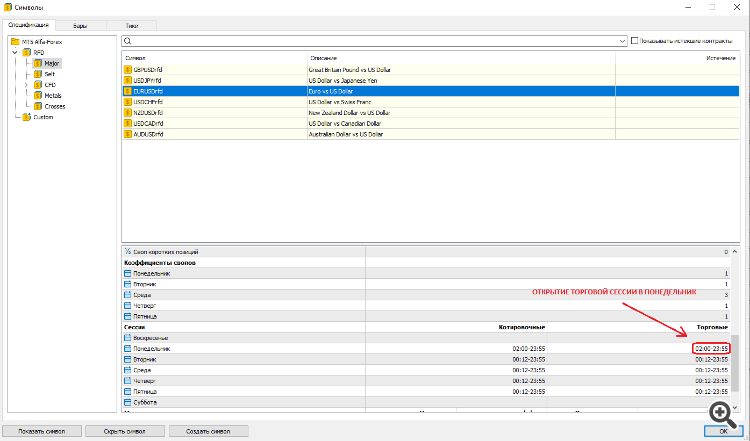Click the USDCADrfd symbol icon
The height and width of the screenshot is (441, 750).
pyautogui.click(x=128, y=123)
